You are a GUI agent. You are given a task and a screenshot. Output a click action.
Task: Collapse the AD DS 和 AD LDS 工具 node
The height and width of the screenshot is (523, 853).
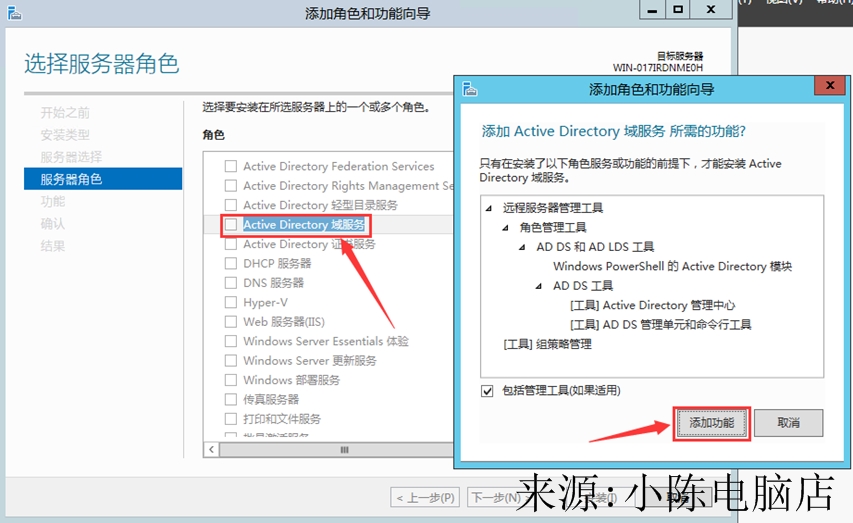click(x=522, y=247)
